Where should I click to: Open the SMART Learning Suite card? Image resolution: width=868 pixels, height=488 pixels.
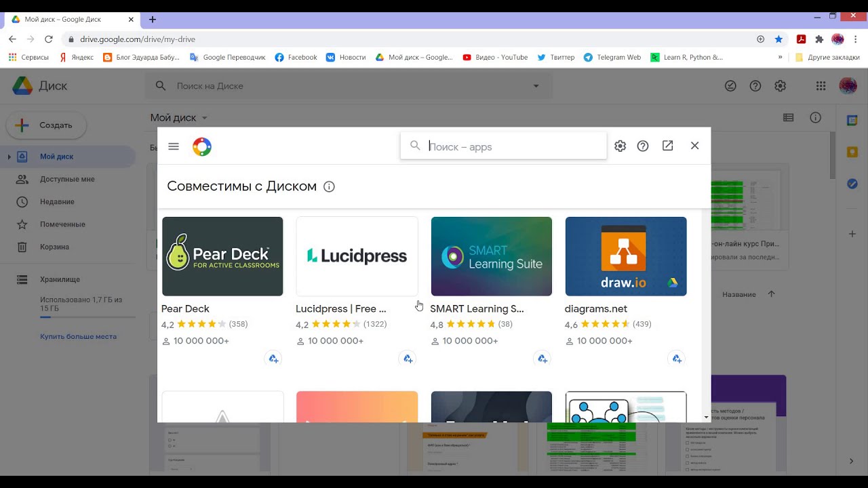[x=492, y=256]
